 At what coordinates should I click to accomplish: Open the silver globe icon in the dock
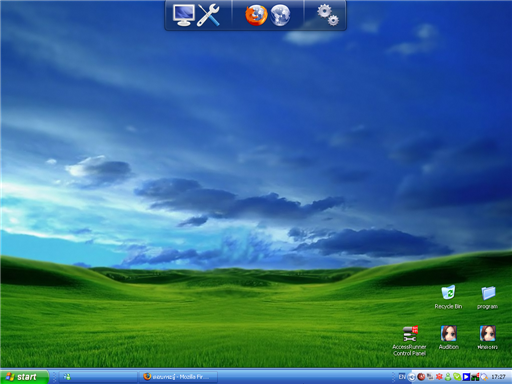tap(280, 15)
